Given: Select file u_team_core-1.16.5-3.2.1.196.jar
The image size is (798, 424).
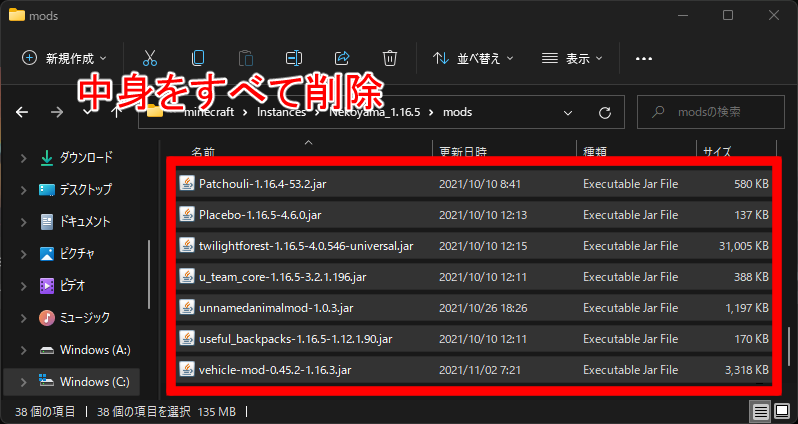Looking at the screenshot, I should tap(474, 277).
